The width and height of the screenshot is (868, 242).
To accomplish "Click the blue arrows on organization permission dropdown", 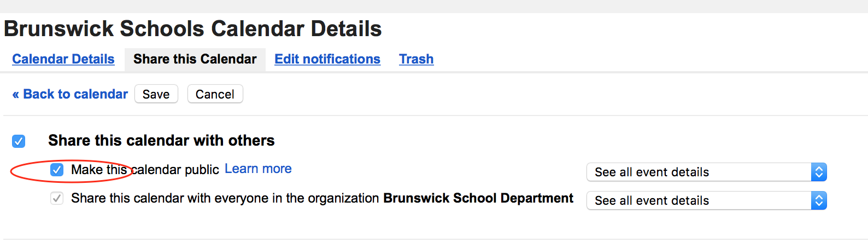I will 819,200.
